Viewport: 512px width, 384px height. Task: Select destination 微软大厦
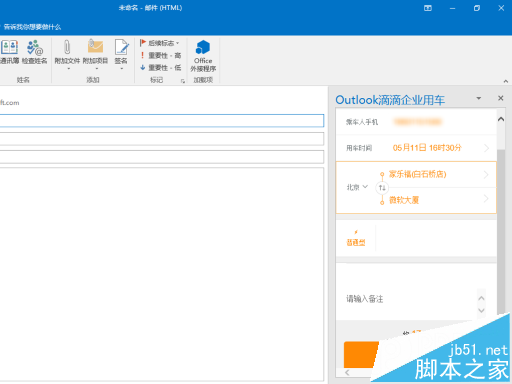coord(404,200)
